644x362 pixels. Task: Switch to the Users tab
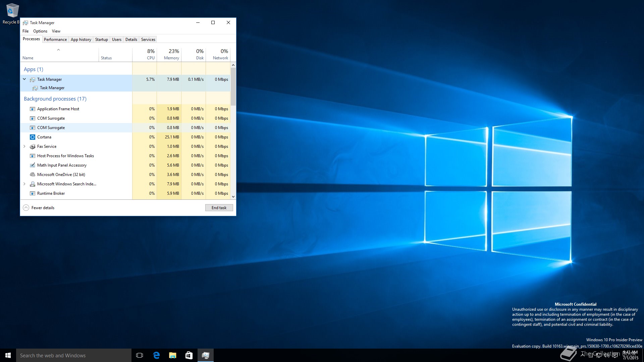click(117, 40)
